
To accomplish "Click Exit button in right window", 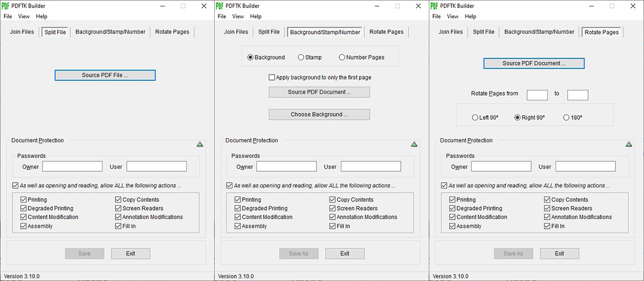I will coord(559,254).
